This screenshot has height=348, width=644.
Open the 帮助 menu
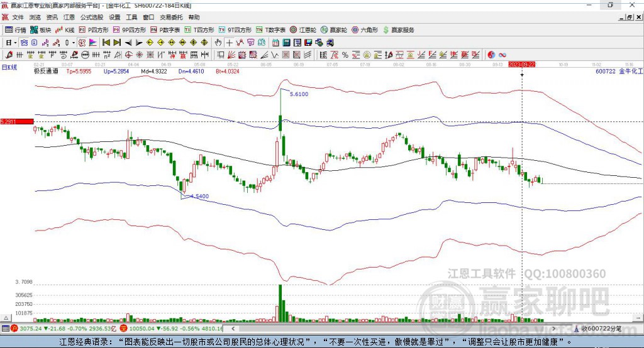tap(194, 17)
